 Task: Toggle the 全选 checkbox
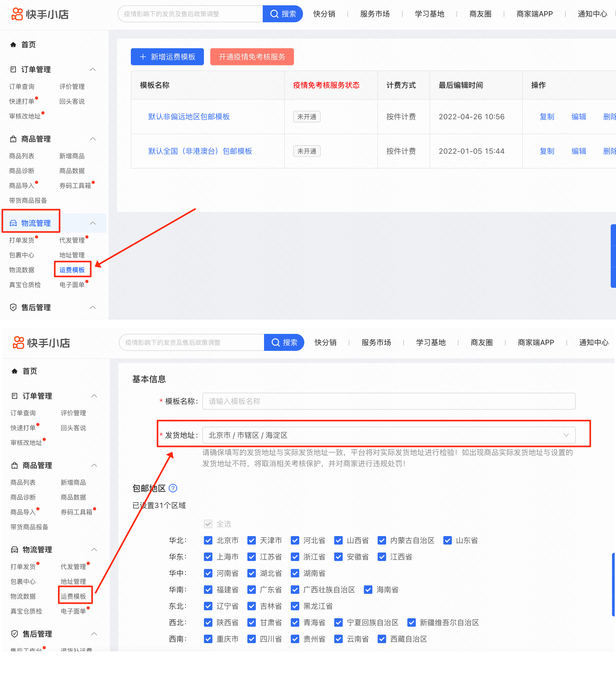click(208, 524)
